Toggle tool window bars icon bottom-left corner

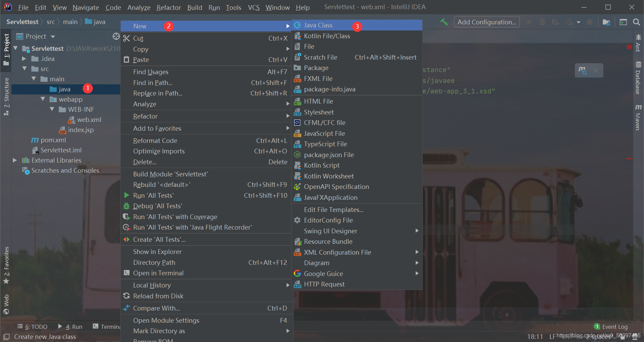click(x=6, y=337)
